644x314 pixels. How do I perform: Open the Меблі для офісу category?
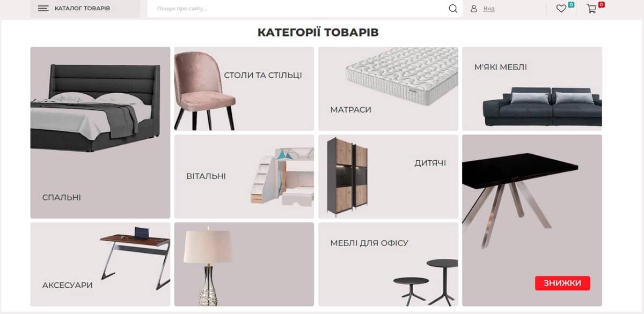tap(389, 264)
